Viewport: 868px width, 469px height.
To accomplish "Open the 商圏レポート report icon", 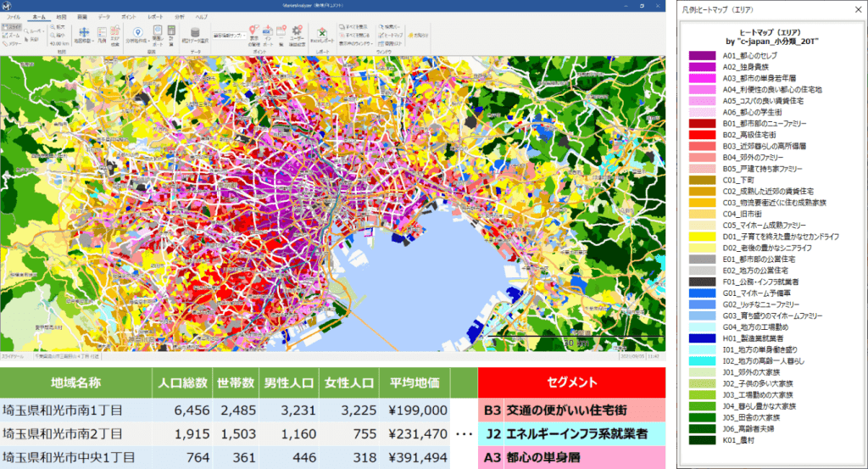I will [x=157, y=36].
